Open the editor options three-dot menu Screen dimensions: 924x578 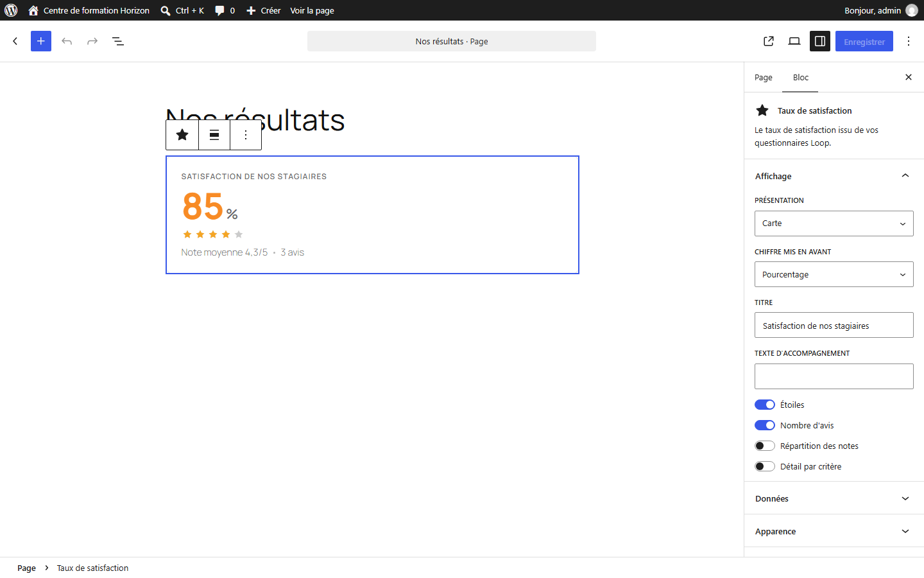click(x=909, y=41)
